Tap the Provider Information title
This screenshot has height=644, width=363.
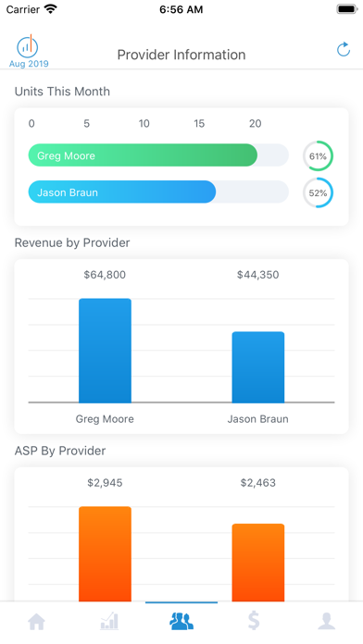(x=181, y=55)
